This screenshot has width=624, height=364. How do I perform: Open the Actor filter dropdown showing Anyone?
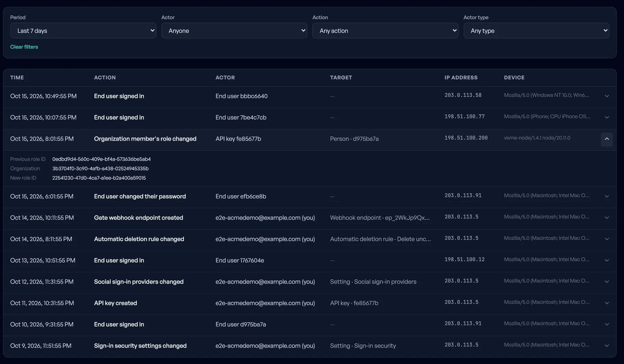[234, 31]
